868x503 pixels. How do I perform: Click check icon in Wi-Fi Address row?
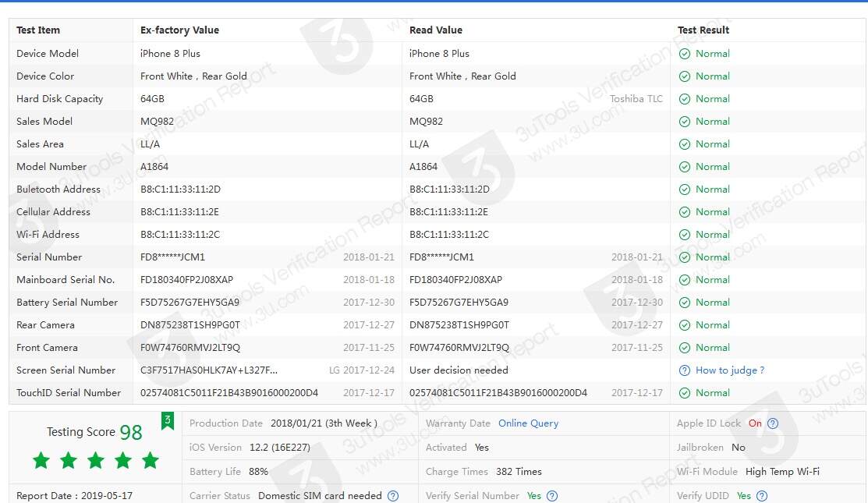[x=685, y=235]
